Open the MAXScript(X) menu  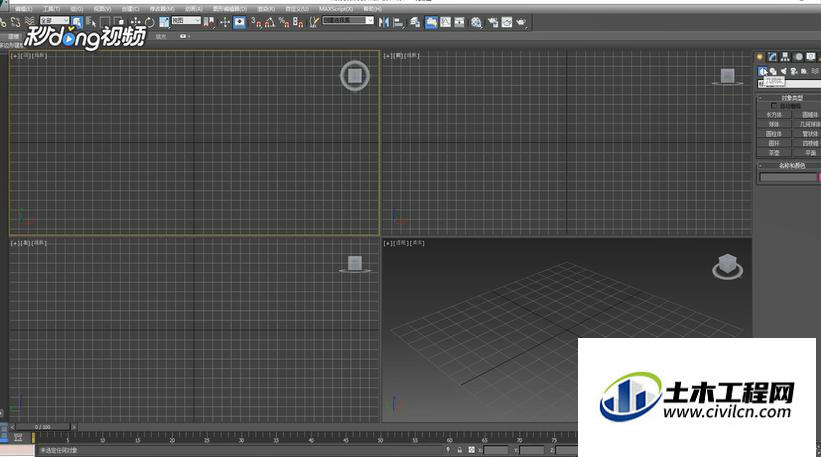tap(336, 9)
